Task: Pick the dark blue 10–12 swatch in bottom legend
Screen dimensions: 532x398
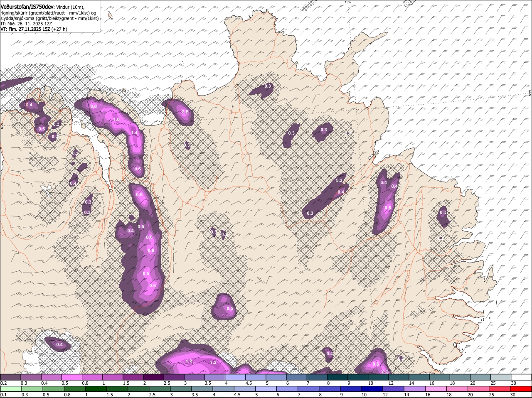Action: (372, 389)
